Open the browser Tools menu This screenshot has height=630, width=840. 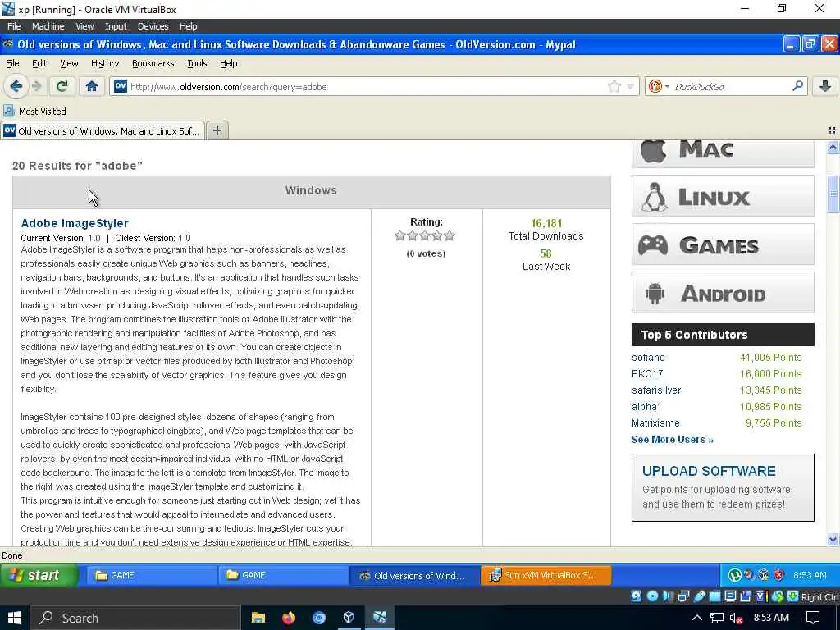[197, 63]
